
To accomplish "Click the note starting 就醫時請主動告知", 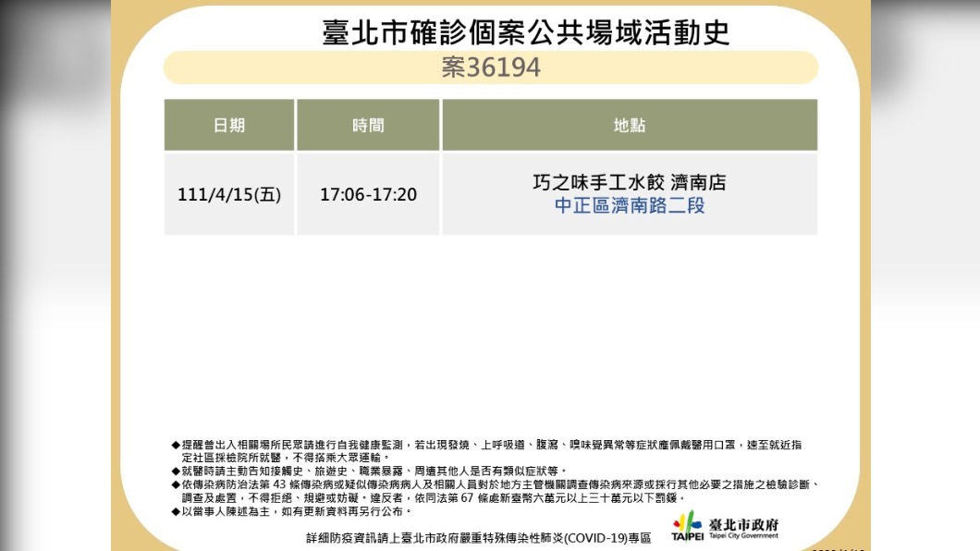I will 369,471.
